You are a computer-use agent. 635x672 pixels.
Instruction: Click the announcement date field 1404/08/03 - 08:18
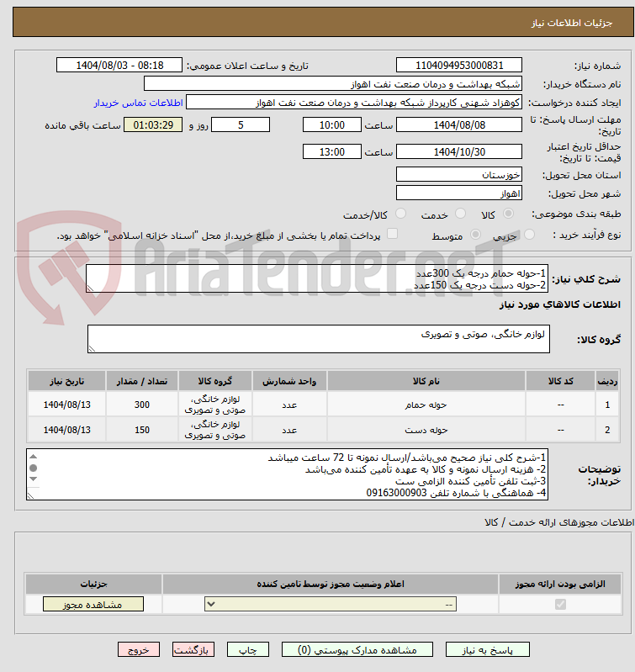point(119,65)
